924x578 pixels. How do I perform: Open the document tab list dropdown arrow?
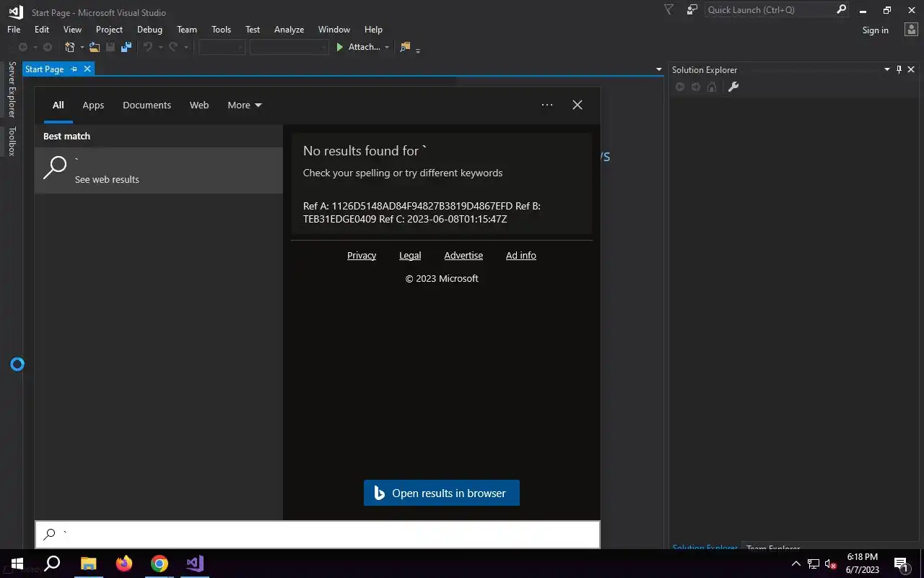pos(658,69)
